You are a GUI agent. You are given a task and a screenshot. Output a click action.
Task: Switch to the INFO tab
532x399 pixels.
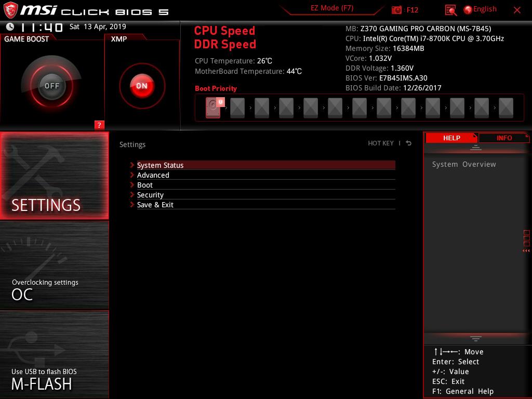coord(504,138)
